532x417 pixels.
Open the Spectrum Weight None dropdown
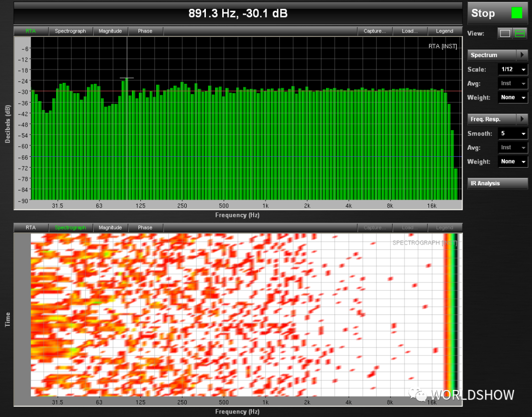tap(513, 98)
